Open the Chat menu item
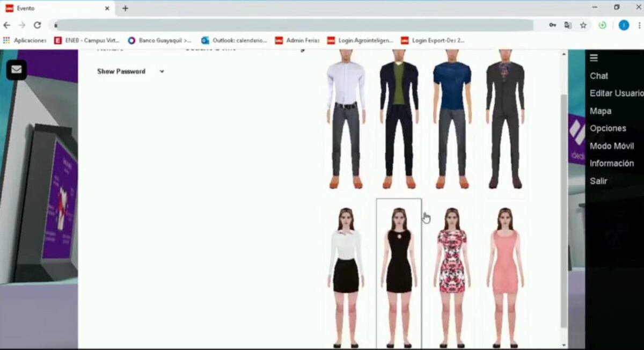This screenshot has height=350, width=644. pos(599,76)
